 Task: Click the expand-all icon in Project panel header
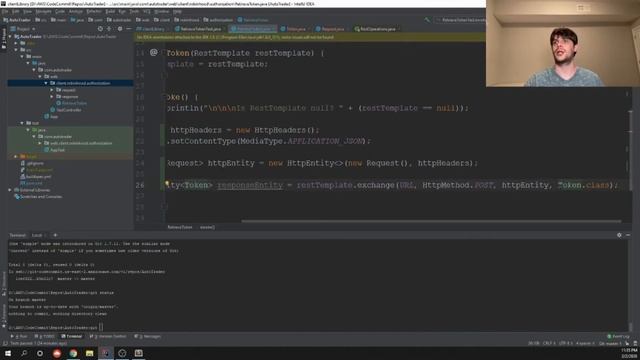[x=109, y=29]
